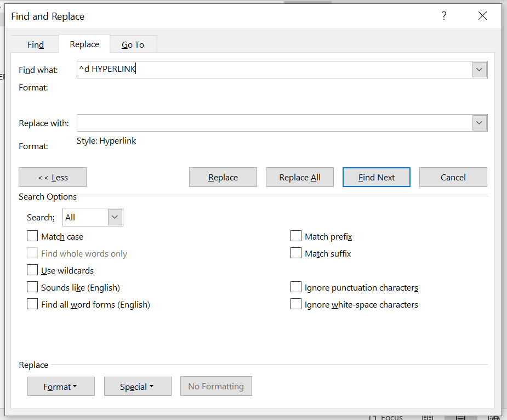The width and height of the screenshot is (507, 420).
Task: Switch to the Find tab
Action: coord(36,44)
